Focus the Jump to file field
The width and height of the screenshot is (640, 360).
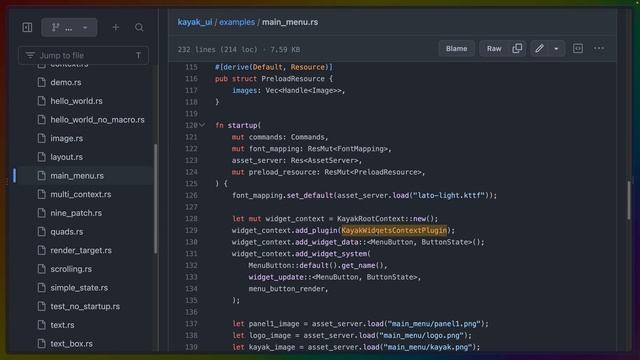coord(84,55)
